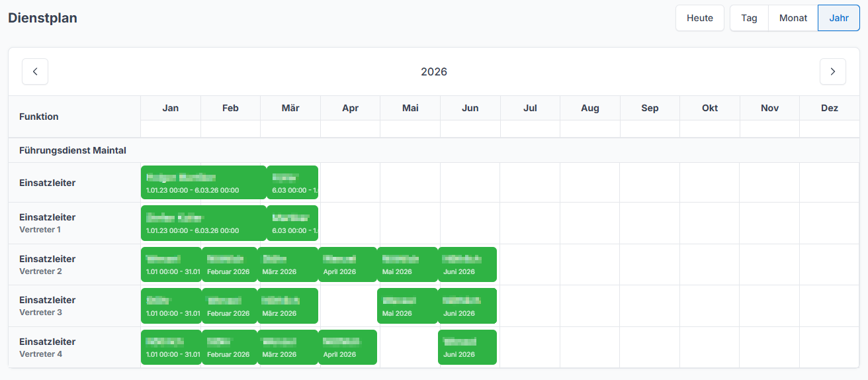This screenshot has width=868, height=380.
Task: Switch to the Monat view
Action: 793,18
